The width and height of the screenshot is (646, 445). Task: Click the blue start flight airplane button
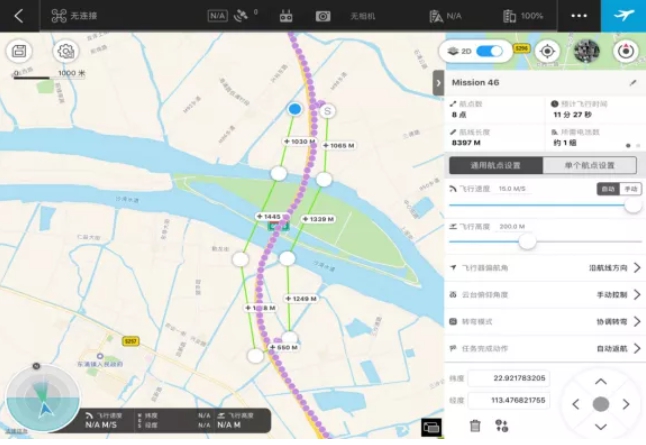(x=623, y=16)
